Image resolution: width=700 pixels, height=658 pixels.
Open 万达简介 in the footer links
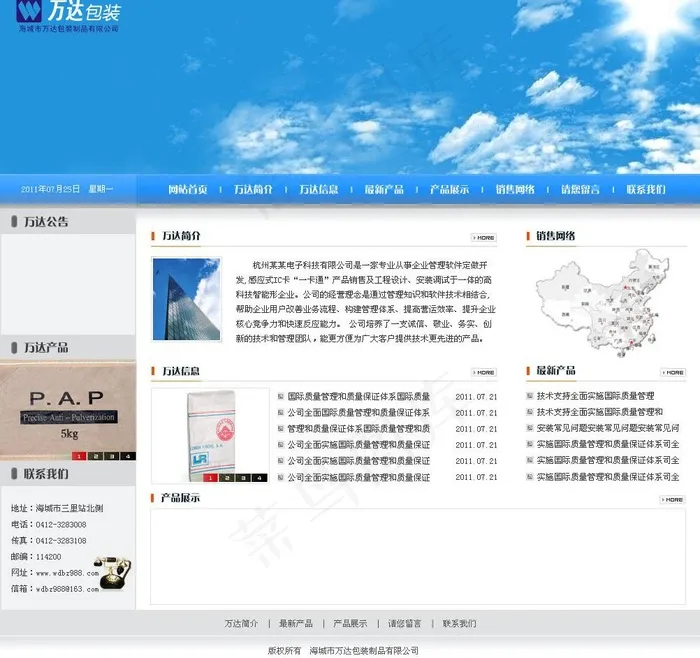point(241,624)
